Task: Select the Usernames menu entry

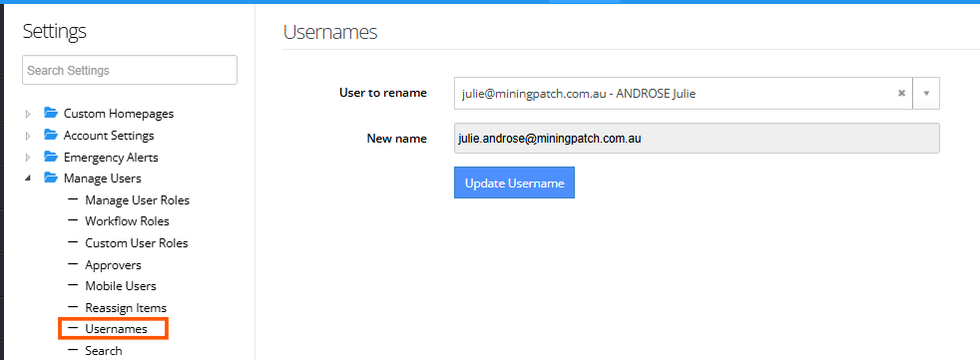Action: tap(116, 329)
